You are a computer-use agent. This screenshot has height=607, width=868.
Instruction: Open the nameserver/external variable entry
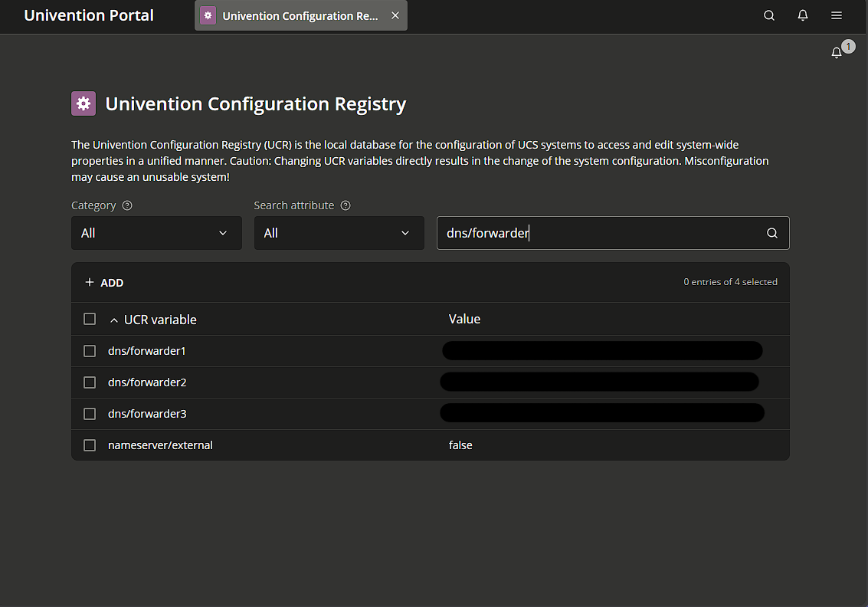[160, 445]
